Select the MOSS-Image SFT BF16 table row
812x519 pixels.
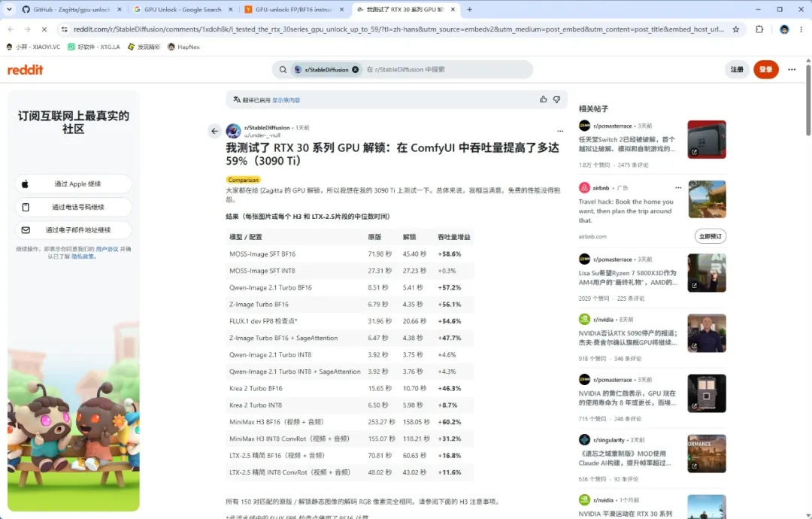pos(350,253)
